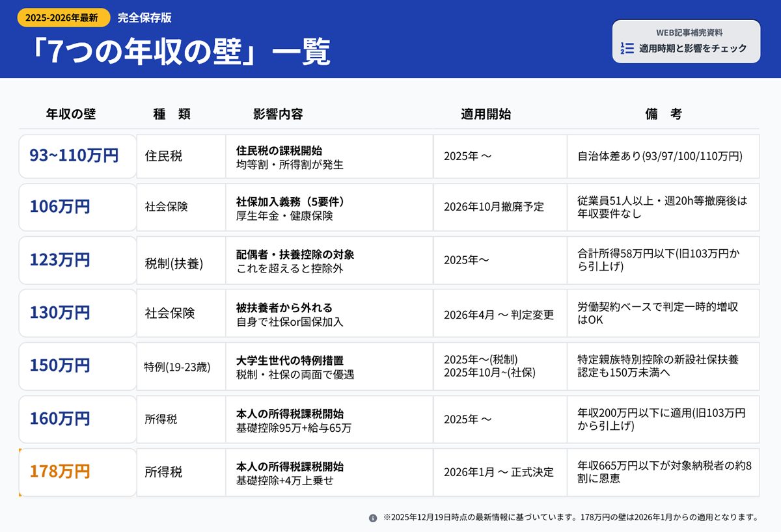Select the 2026年4月 〜 判定変更 cell
This screenshot has height=532, width=781.
tap(499, 315)
